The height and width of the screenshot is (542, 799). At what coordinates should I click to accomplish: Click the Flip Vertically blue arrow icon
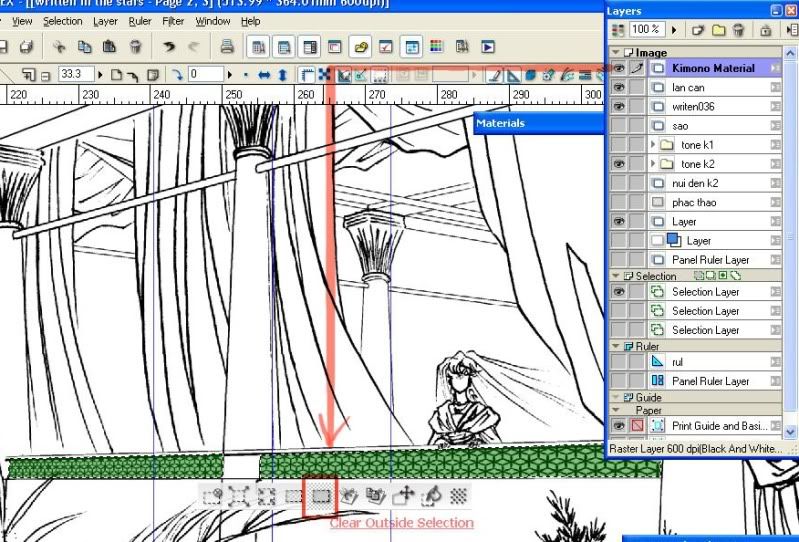[x=283, y=75]
